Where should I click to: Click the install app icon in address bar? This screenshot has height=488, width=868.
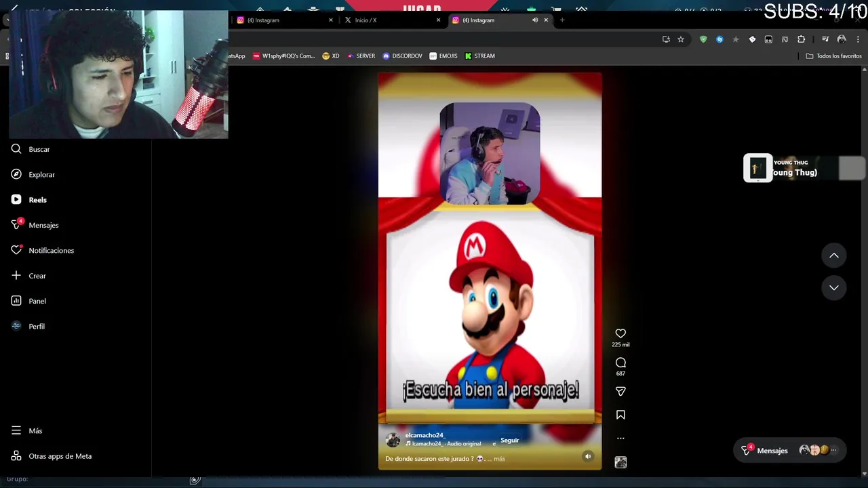point(666,39)
